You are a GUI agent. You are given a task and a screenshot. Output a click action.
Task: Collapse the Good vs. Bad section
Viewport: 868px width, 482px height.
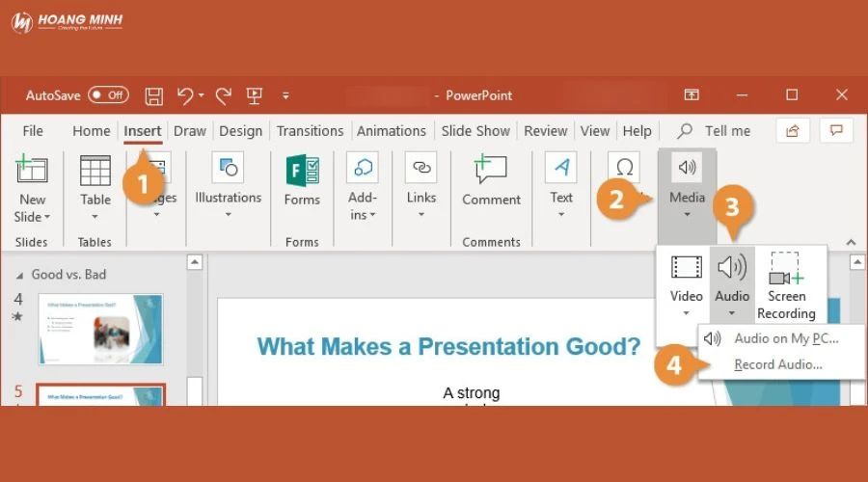pos(20,274)
